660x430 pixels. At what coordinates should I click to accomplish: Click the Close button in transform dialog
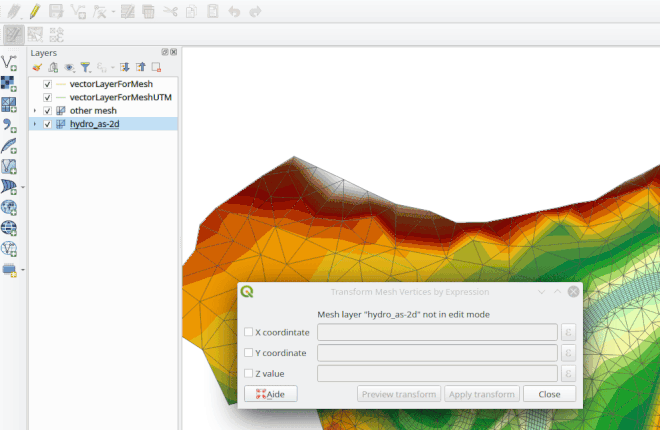(548, 394)
